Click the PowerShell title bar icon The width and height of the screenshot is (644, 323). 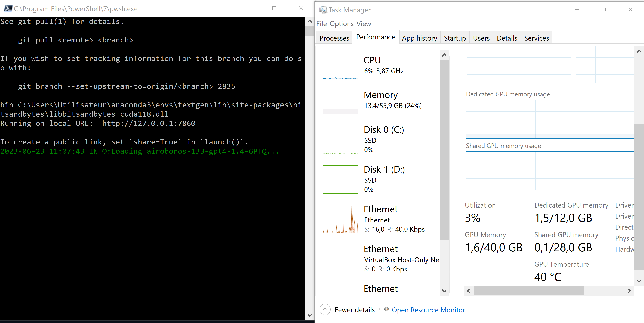[8, 8]
